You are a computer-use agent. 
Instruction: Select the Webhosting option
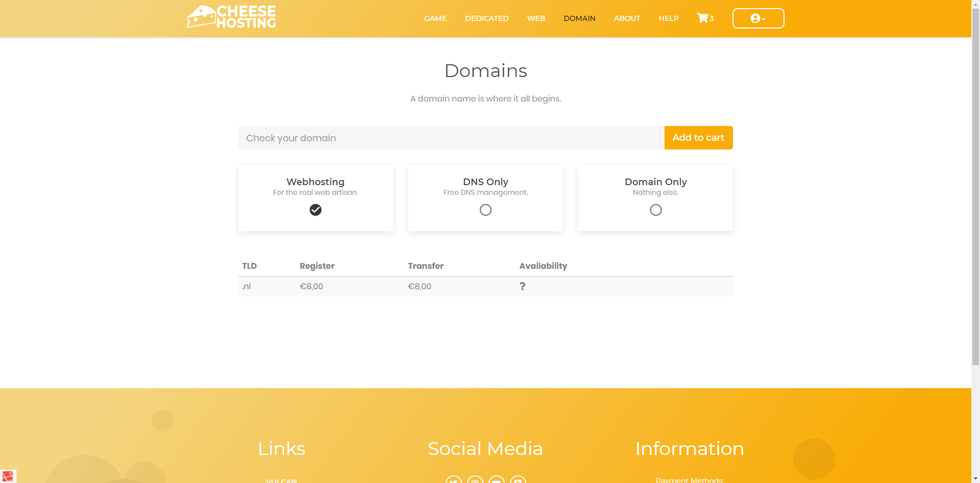[x=315, y=210]
